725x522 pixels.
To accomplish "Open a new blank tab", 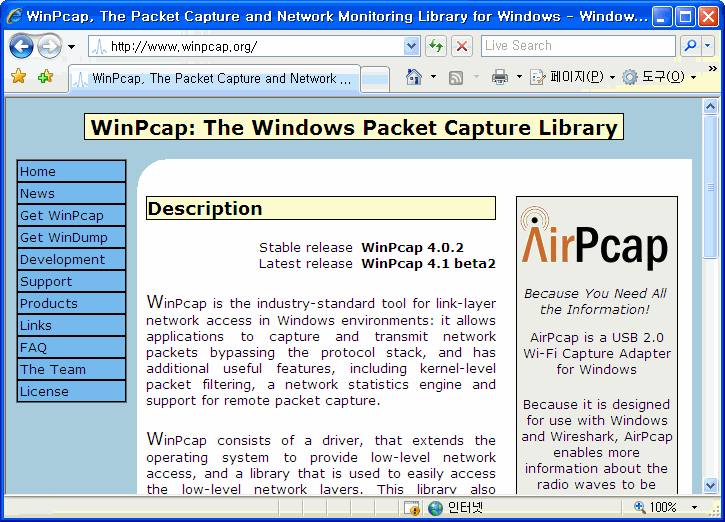I will [375, 79].
